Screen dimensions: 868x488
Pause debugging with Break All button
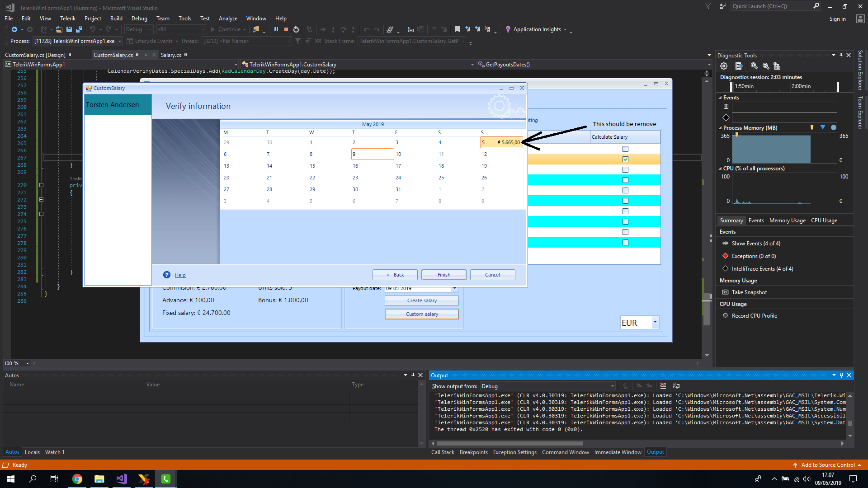(x=276, y=29)
